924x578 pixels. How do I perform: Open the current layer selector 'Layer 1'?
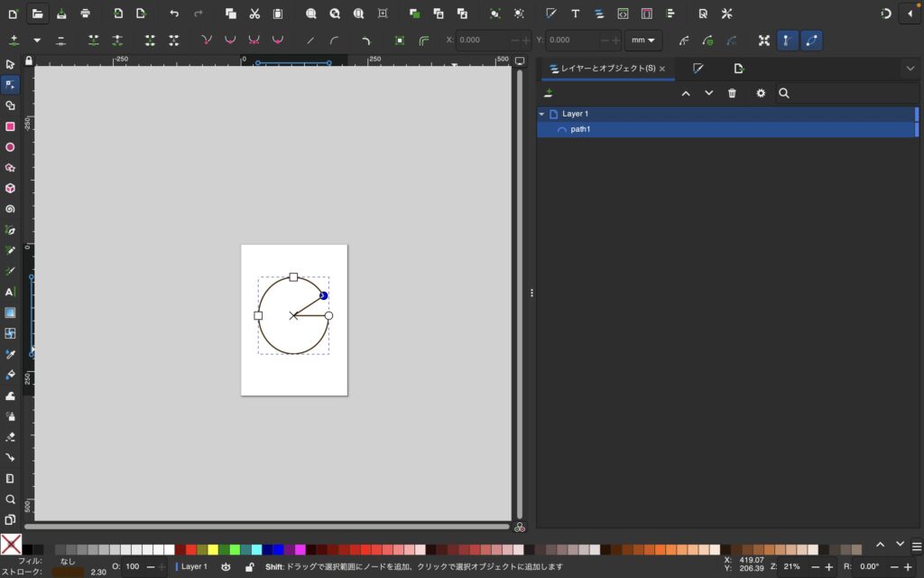(x=194, y=567)
